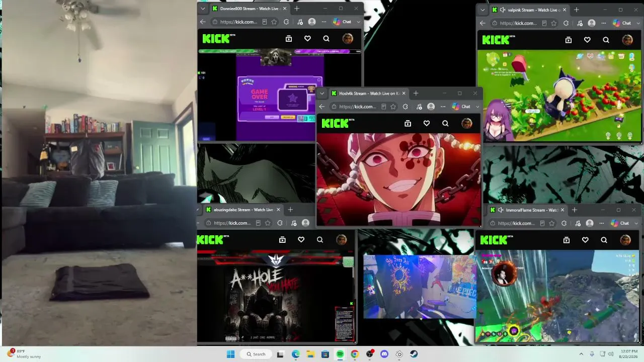Unmute the ImmoralFlame Stream tab speaker icon
This screenshot has height=362, width=644.
[500, 210]
